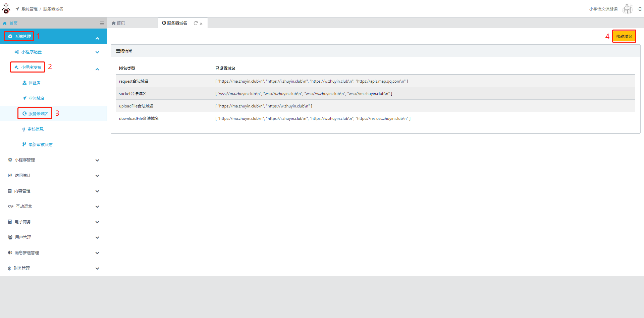This screenshot has width=644, height=318.
Task: Click the logout icon at top right
Action: coord(639,9)
